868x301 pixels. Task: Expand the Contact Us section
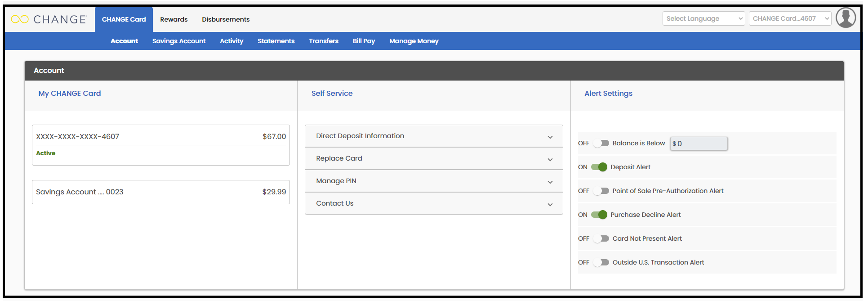tap(434, 203)
